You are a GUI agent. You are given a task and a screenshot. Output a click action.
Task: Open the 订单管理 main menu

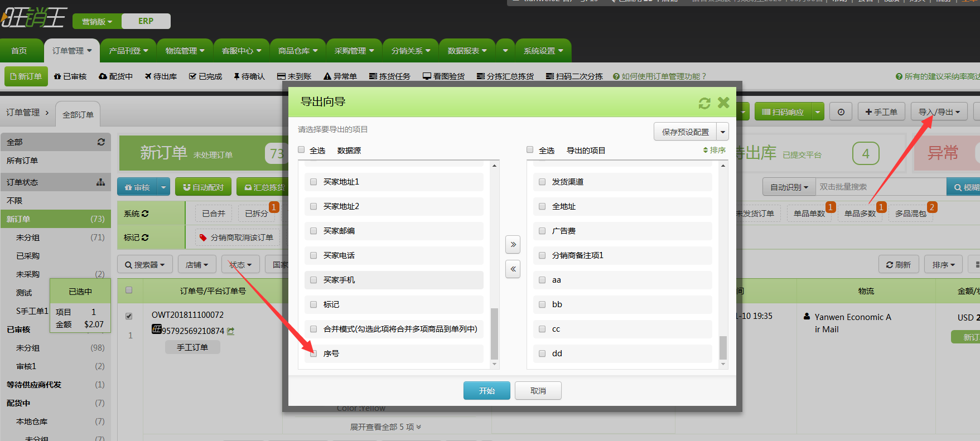(x=72, y=51)
